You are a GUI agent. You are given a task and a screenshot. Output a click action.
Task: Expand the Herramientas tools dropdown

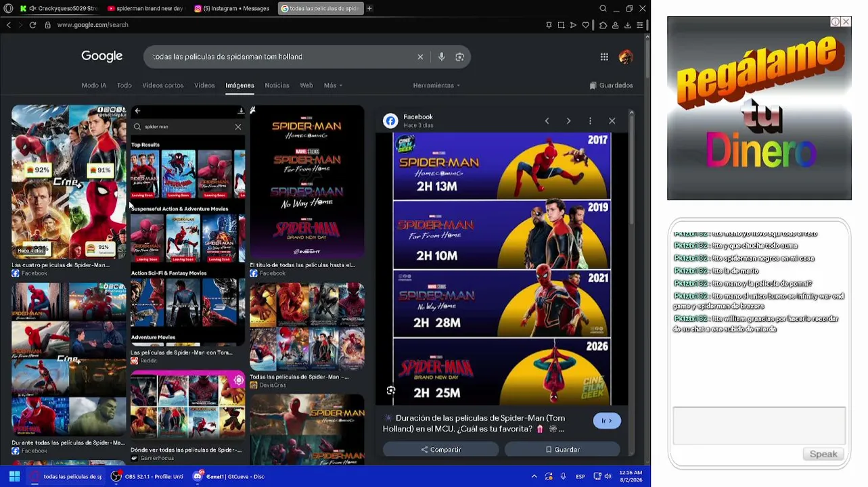coord(436,85)
